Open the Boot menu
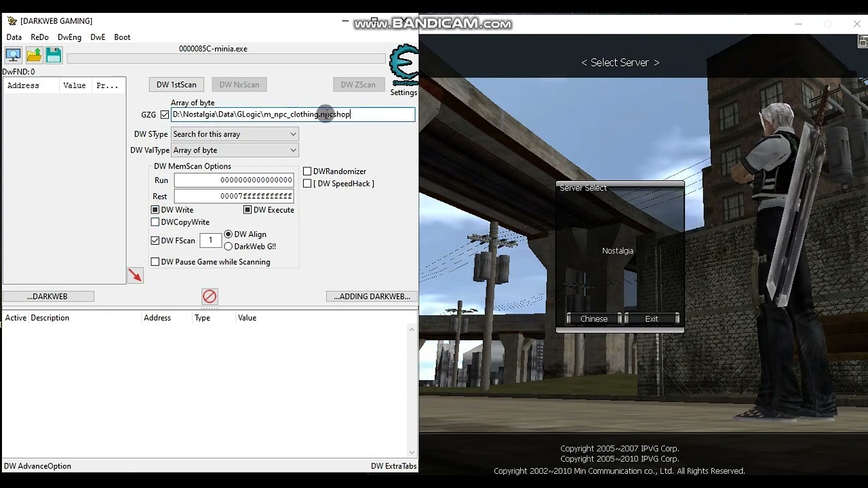Image resolution: width=868 pixels, height=488 pixels. pyautogui.click(x=122, y=37)
